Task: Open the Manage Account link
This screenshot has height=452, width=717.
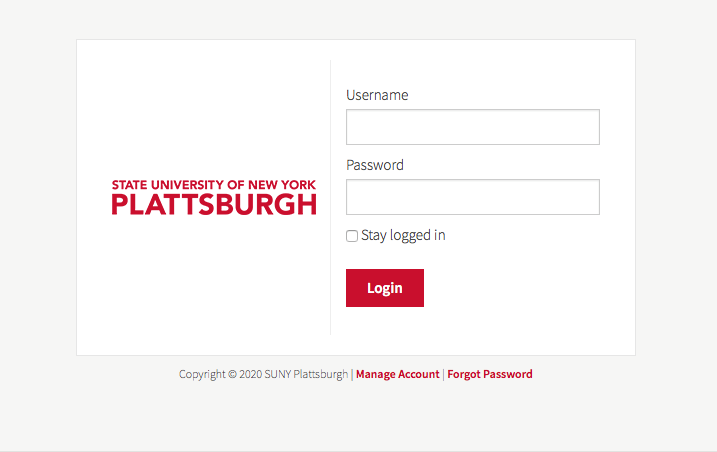Action: (x=397, y=374)
